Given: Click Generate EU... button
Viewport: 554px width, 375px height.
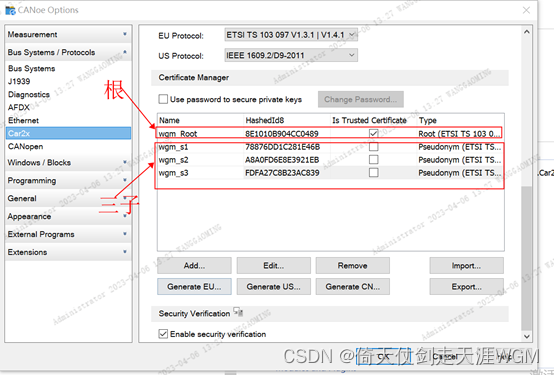Looking at the screenshot, I should [194, 287].
